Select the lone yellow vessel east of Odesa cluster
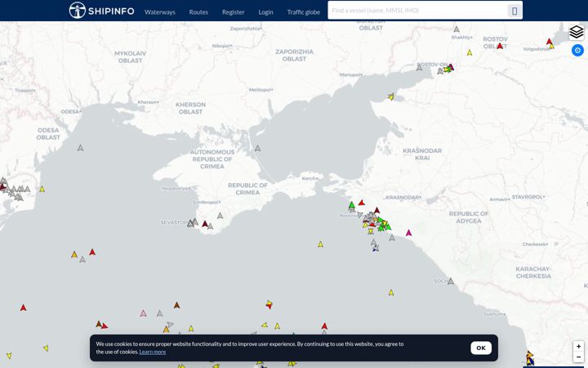Screen dimensions: 588x368 42,189
